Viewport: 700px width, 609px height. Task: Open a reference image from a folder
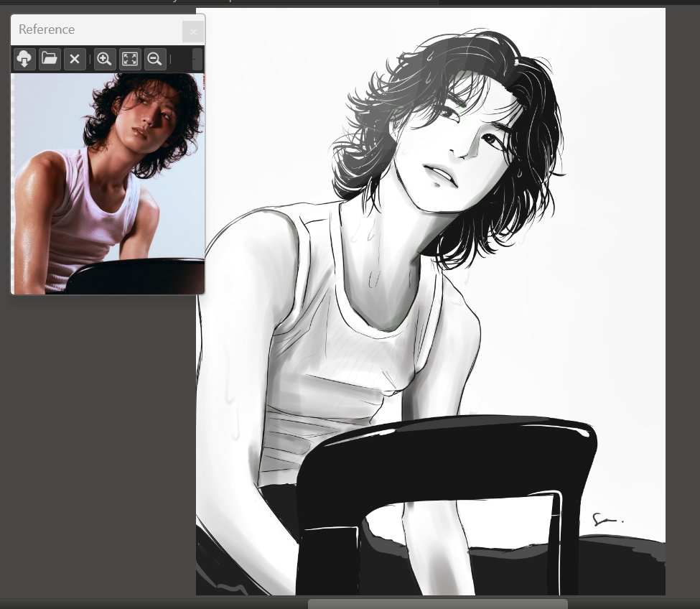click(49, 59)
